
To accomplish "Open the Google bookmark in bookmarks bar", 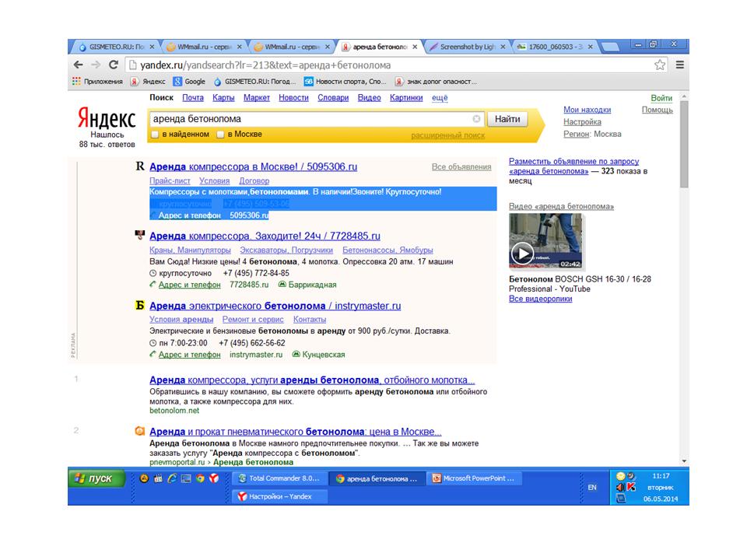I will (x=189, y=82).
